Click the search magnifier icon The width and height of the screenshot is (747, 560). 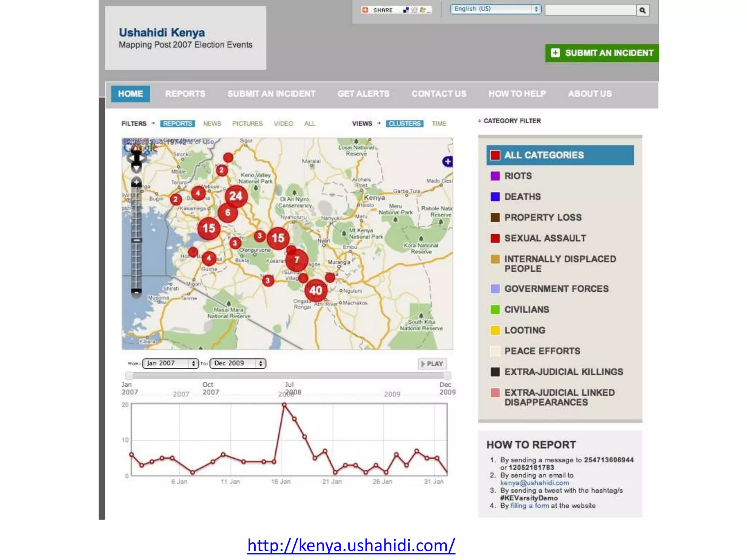[643, 10]
